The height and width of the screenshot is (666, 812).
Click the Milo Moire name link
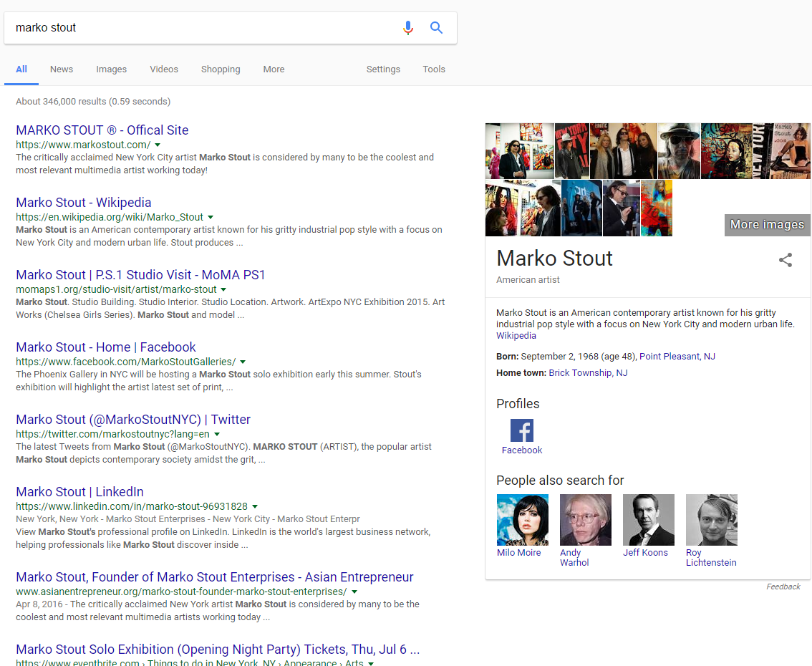[519, 553]
